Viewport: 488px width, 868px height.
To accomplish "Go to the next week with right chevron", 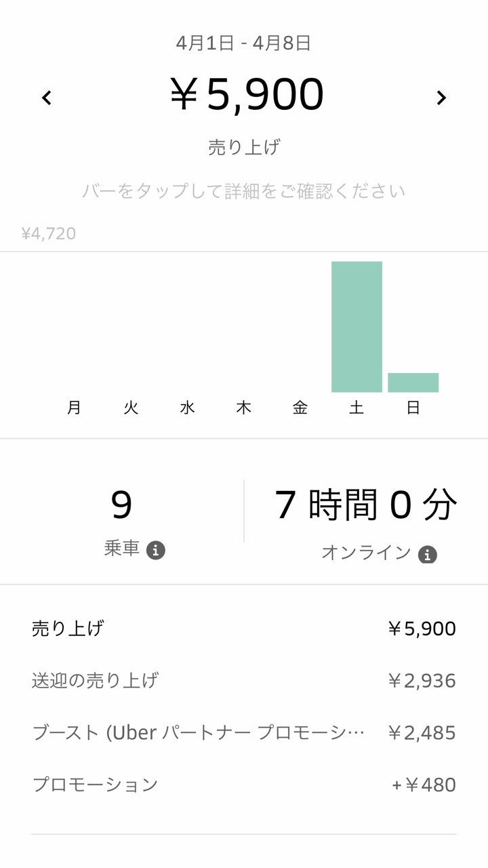I will tap(441, 98).
